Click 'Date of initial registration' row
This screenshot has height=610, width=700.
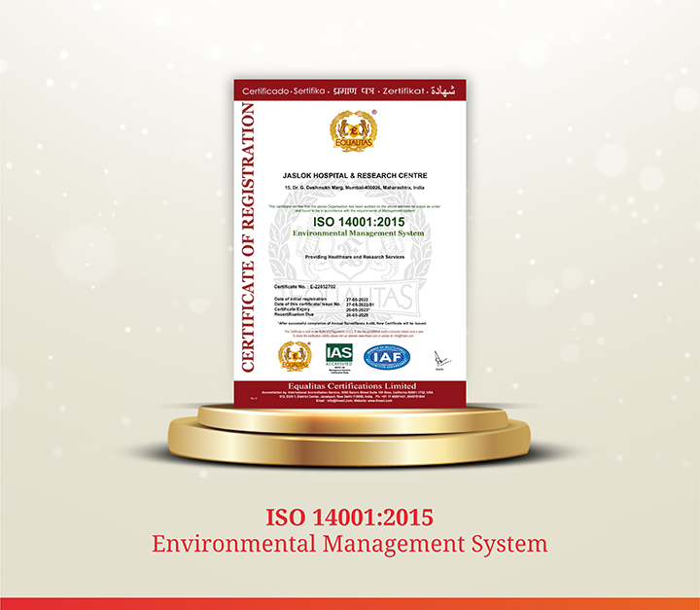322,299
